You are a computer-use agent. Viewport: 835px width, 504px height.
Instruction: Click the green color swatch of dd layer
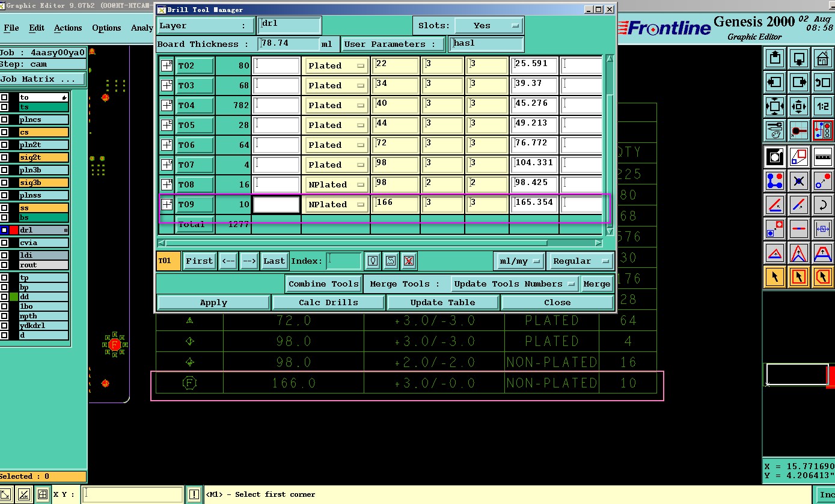[14, 297]
